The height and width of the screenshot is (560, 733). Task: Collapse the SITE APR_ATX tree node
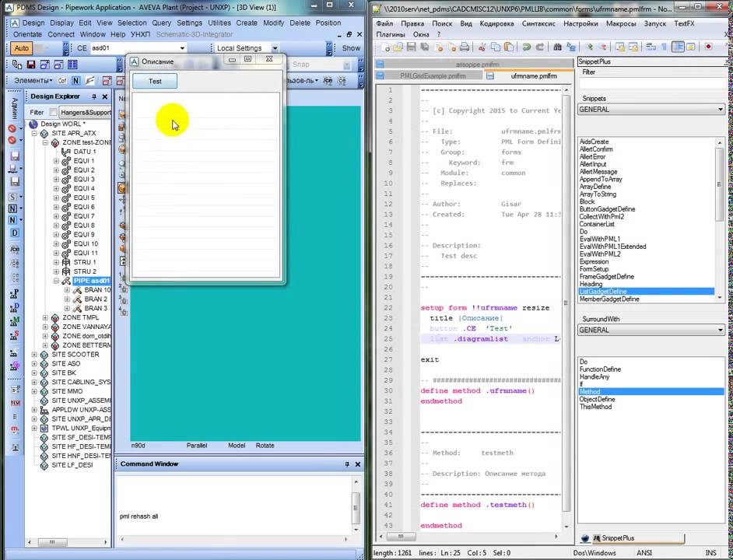[x=34, y=133]
